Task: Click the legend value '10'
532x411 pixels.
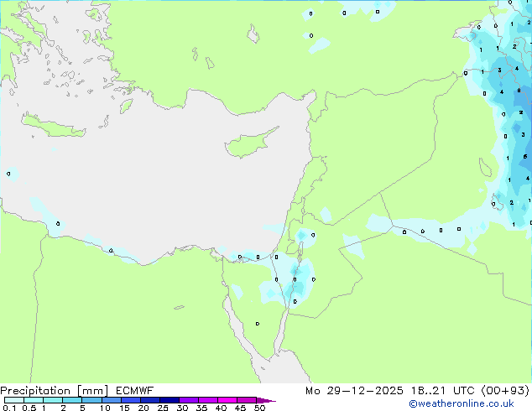Action: [x=105, y=408]
